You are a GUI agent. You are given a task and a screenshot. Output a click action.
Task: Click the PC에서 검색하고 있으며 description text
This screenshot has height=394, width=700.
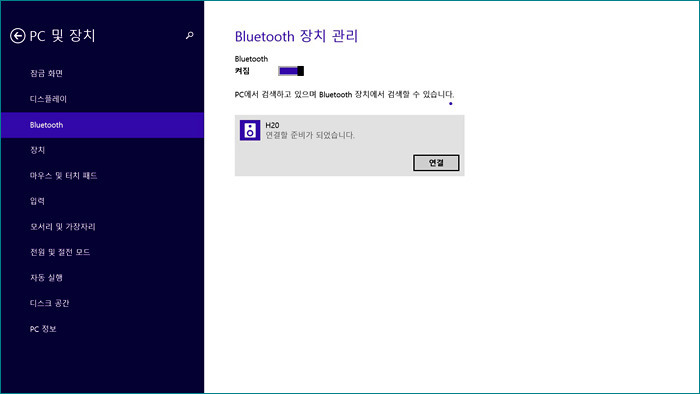click(344, 95)
